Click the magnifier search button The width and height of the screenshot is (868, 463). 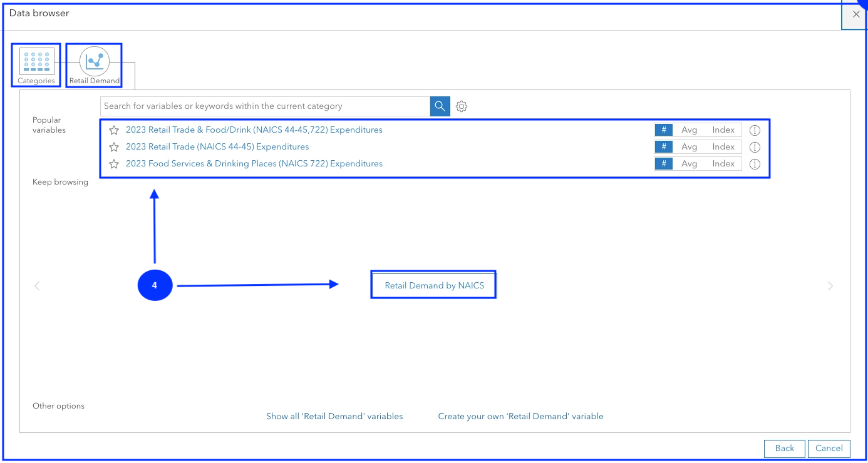[x=440, y=106]
